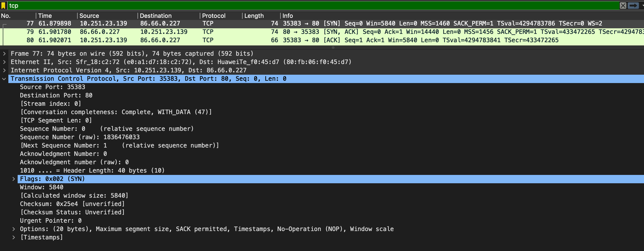Select Acknowledgment number (raw): 0 line

pos(74,162)
